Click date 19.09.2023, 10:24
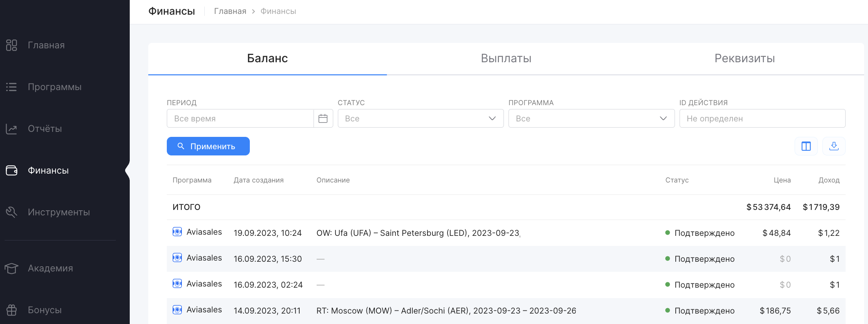 tap(268, 233)
